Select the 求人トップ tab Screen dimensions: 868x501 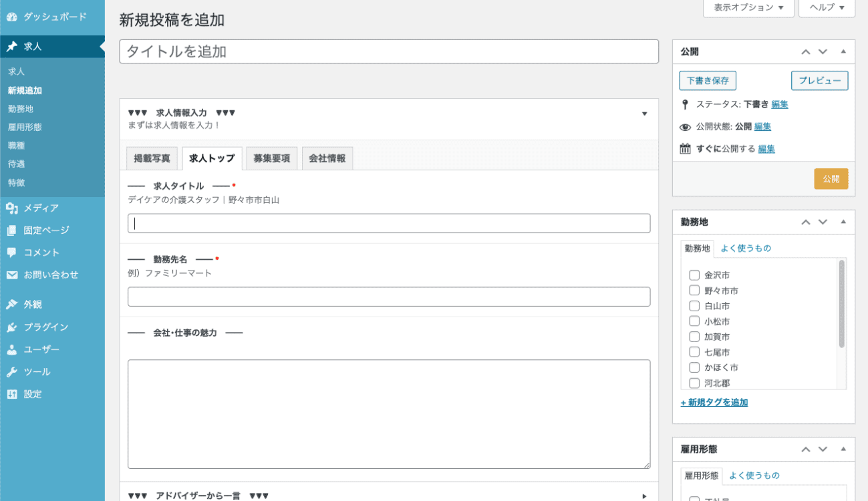[x=212, y=158]
